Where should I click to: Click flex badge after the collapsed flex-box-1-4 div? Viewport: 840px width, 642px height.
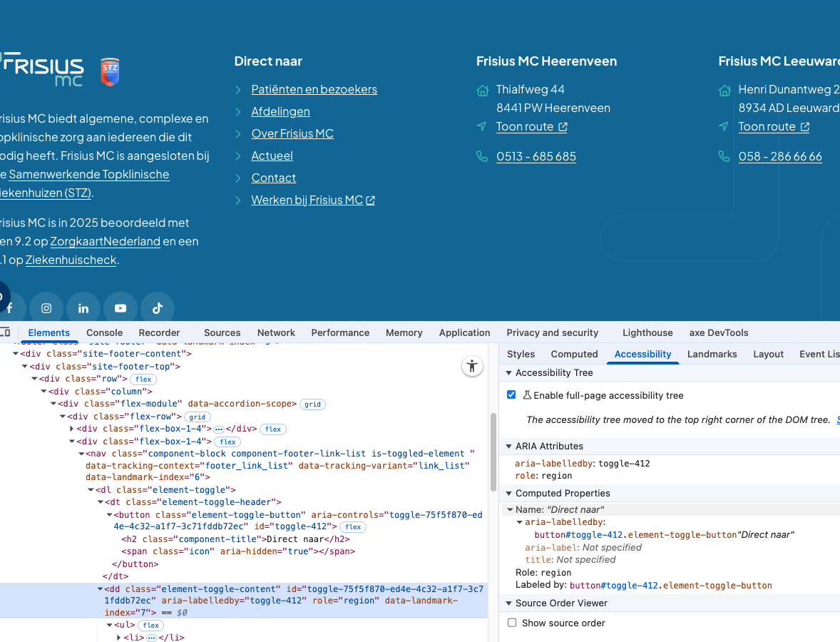[x=273, y=429]
